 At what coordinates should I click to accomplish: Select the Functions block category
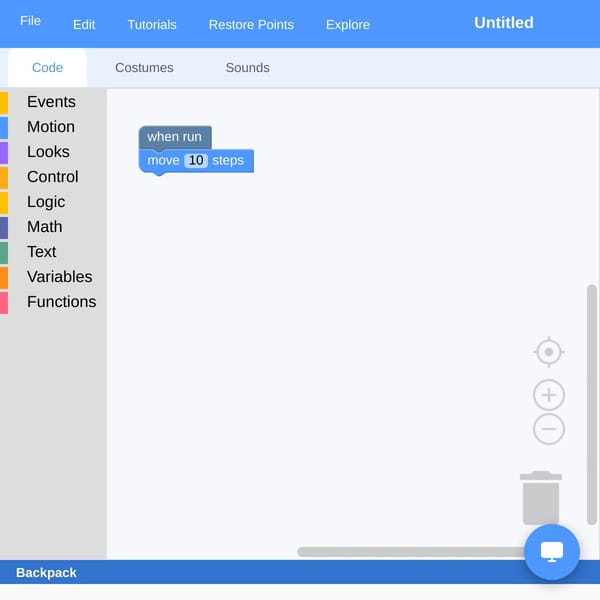tap(53, 302)
